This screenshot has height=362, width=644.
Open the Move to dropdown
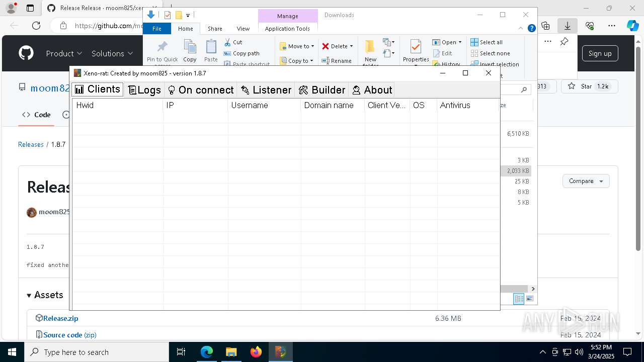(297, 46)
